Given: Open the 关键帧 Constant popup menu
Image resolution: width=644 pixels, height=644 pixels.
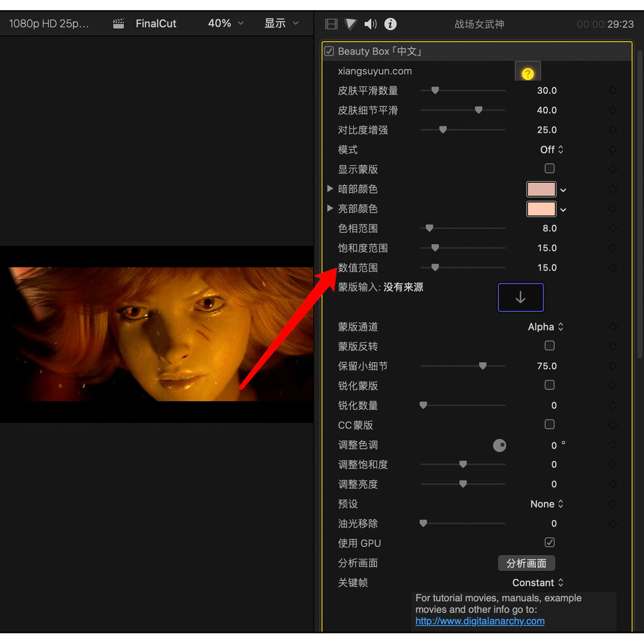Looking at the screenshot, I should point(538,583).
